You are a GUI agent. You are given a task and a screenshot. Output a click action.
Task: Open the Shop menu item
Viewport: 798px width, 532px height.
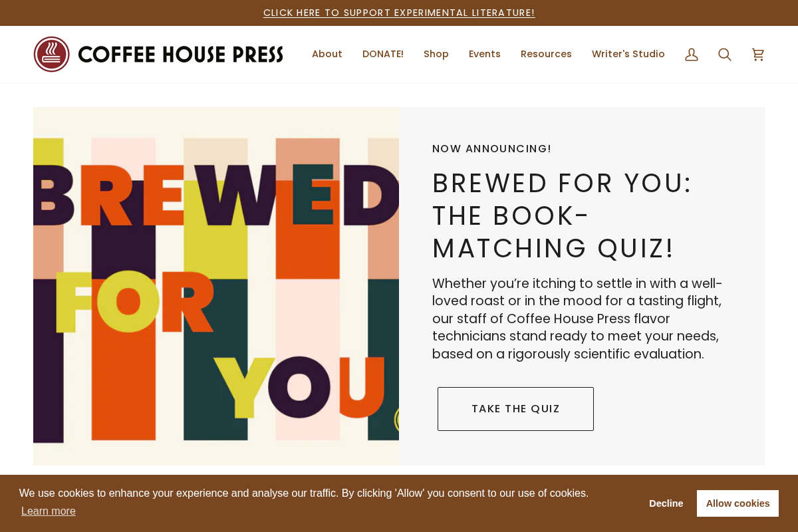pyautogui.click(x=436, y=54)
